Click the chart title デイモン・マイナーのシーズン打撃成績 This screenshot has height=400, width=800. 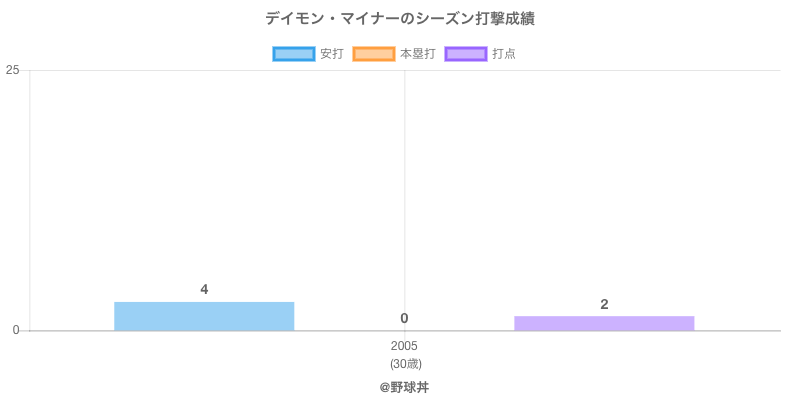click(400, 19)
